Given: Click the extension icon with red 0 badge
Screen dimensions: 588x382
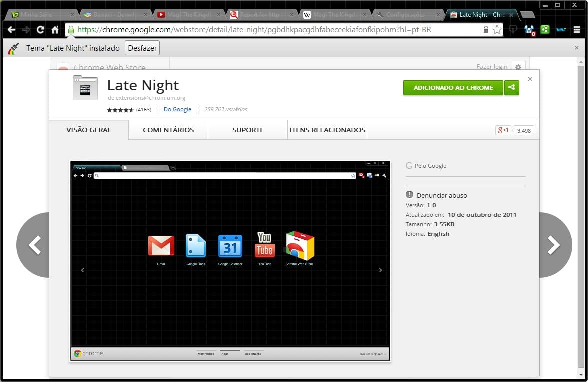Looking at the screenshot, I should click(x=529, y=30).
